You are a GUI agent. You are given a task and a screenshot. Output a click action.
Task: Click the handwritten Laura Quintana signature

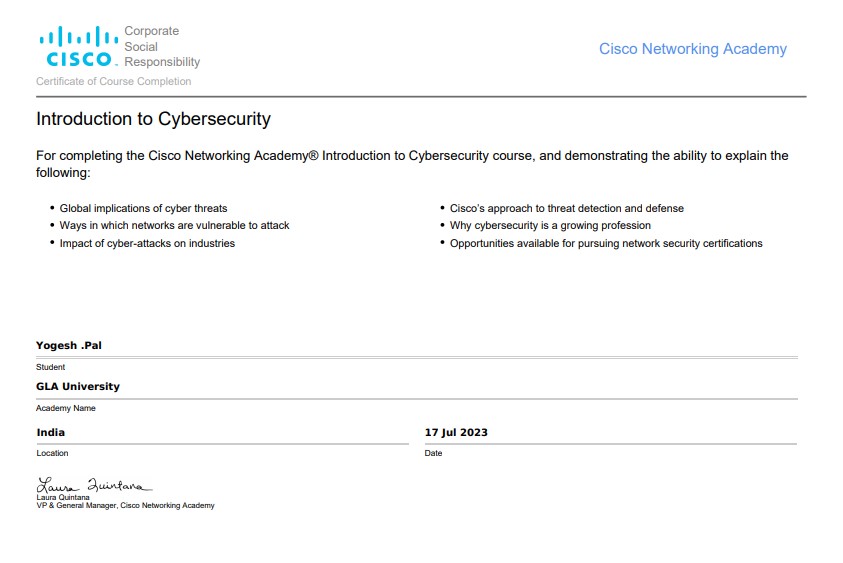coord(95,485)
